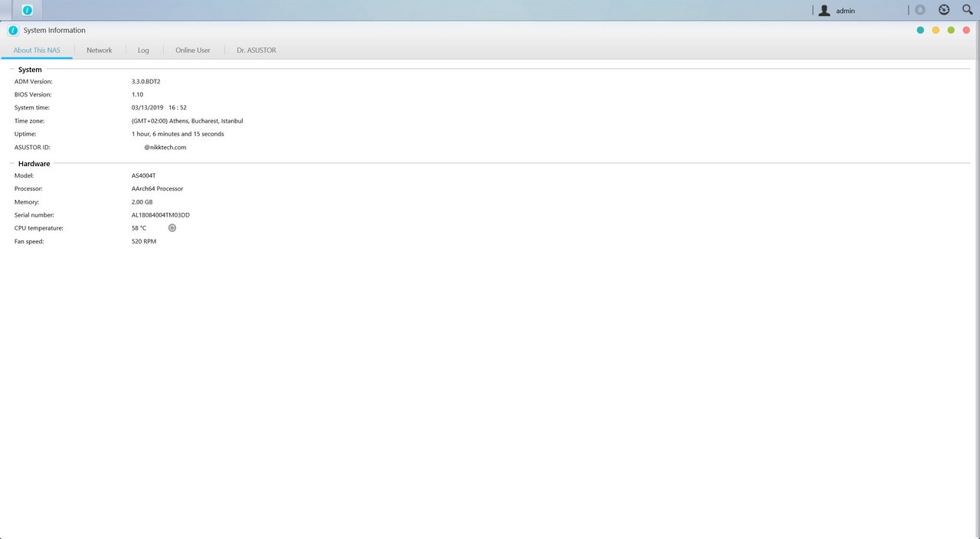Click the teal window help dot
The image size is (980, 539).
pyautogui.click(x=920, y=31)
